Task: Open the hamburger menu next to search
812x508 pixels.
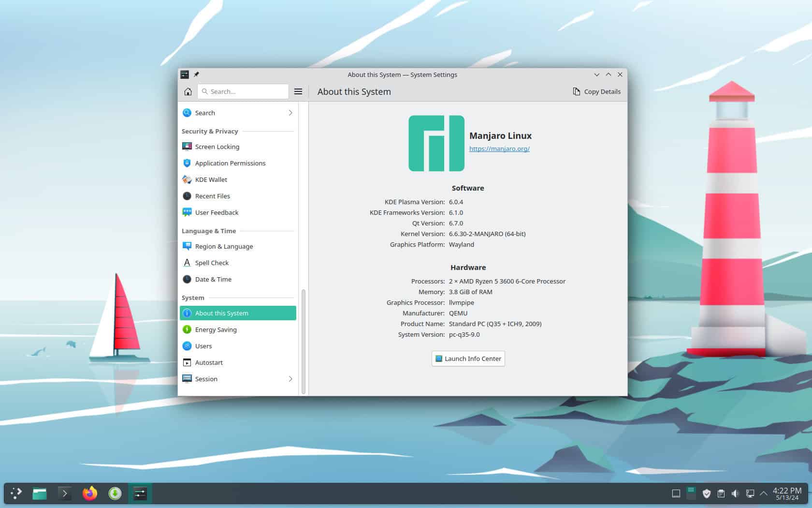Action: (x=298, y=91)
